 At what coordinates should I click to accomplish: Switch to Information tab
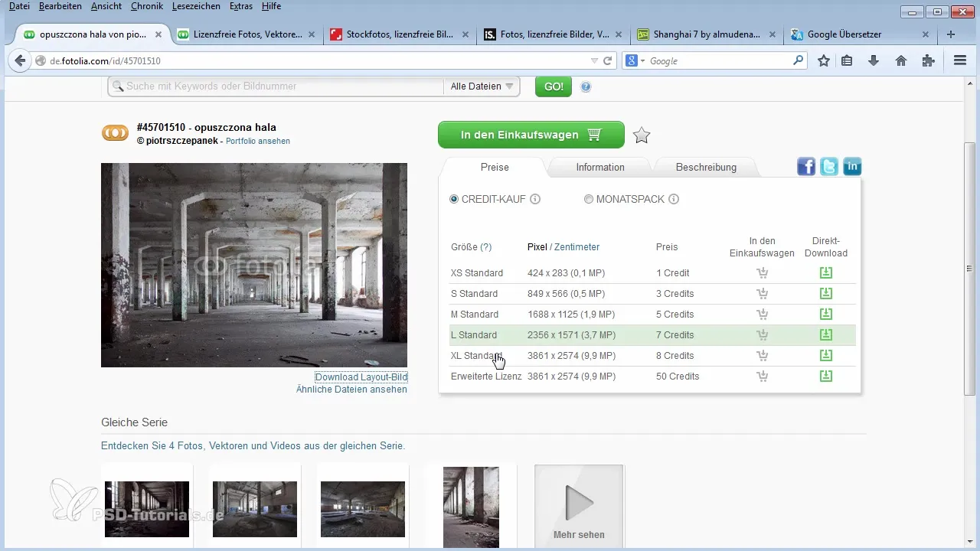(x=600, y=168)
